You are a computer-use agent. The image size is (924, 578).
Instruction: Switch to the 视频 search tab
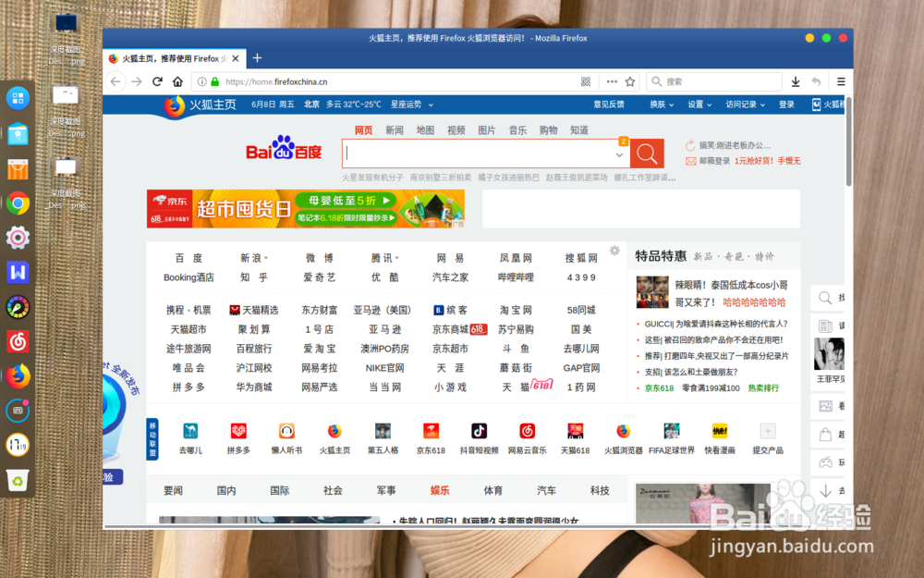click(x=456, y=130)
